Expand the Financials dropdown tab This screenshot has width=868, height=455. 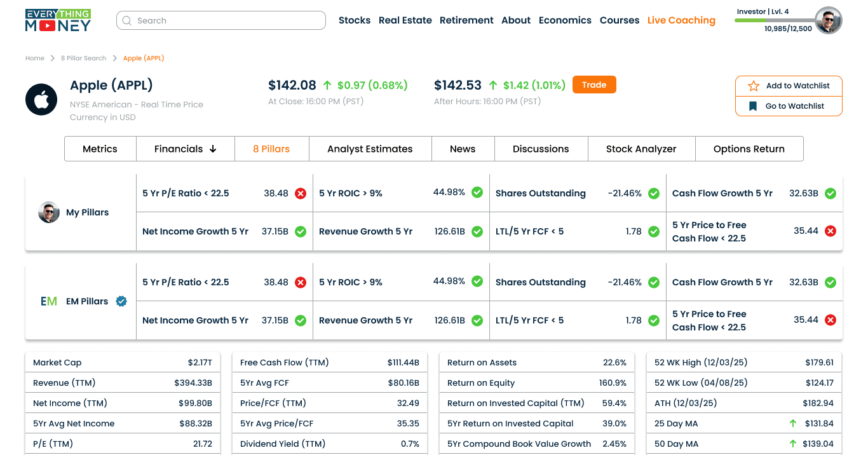185,149
